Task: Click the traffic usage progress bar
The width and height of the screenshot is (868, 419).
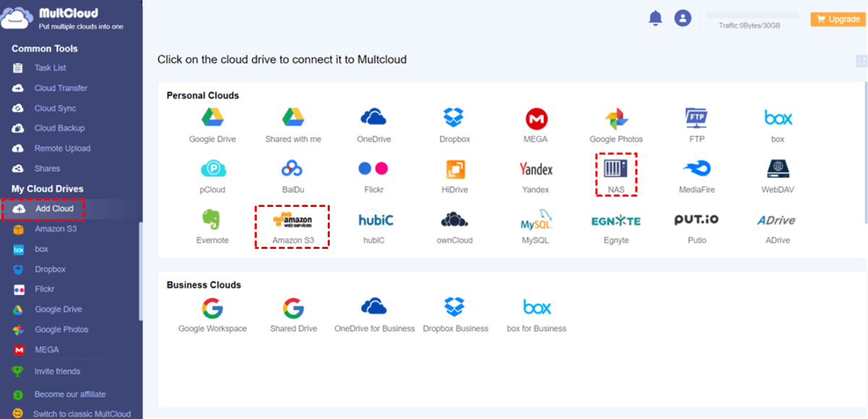Action: (752, 15)
